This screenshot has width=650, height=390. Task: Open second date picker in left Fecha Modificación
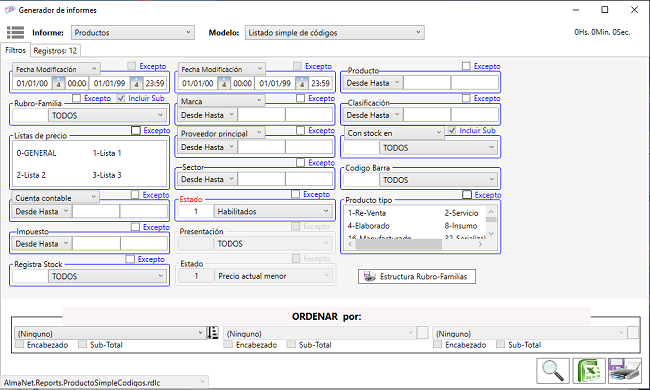point(136,83)
